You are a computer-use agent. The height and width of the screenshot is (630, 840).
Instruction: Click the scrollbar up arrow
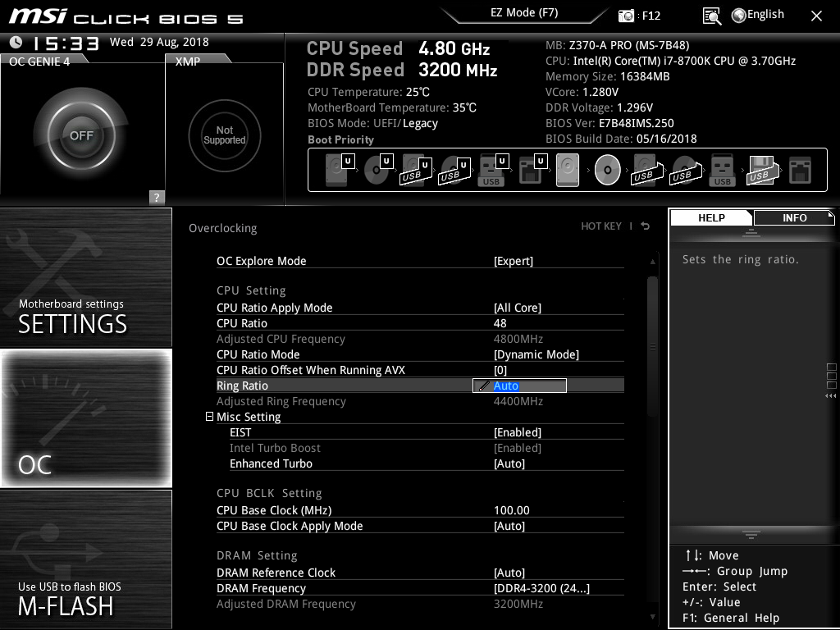(652, 262)
